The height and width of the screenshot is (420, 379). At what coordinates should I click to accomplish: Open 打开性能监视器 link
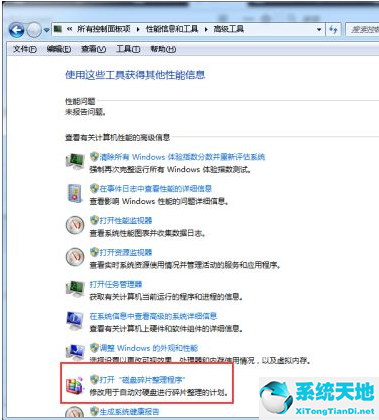tap(126, 221)
